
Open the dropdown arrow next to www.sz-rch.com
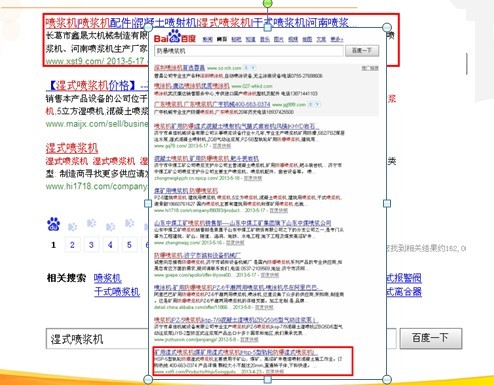253,68
